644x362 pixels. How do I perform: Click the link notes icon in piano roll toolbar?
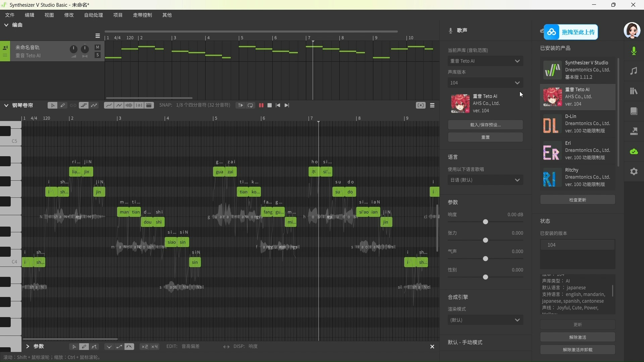coord(73,105)
